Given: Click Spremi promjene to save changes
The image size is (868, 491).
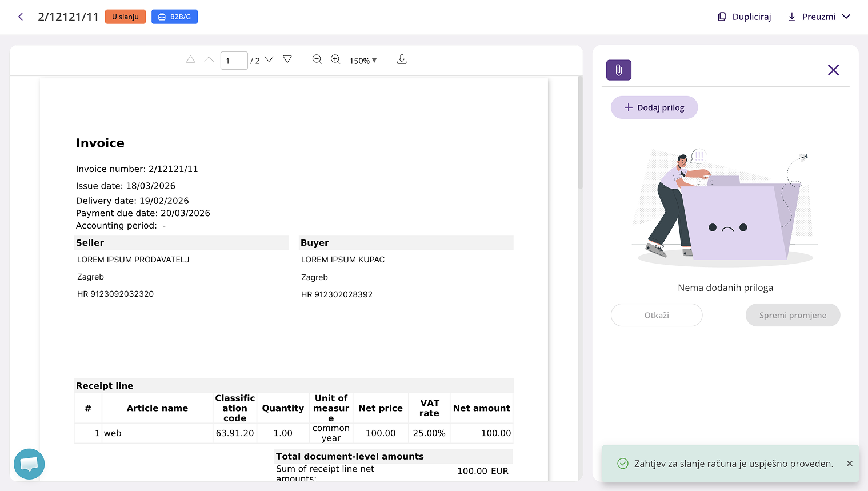Looking at the screenshot, I should (793, 315).
